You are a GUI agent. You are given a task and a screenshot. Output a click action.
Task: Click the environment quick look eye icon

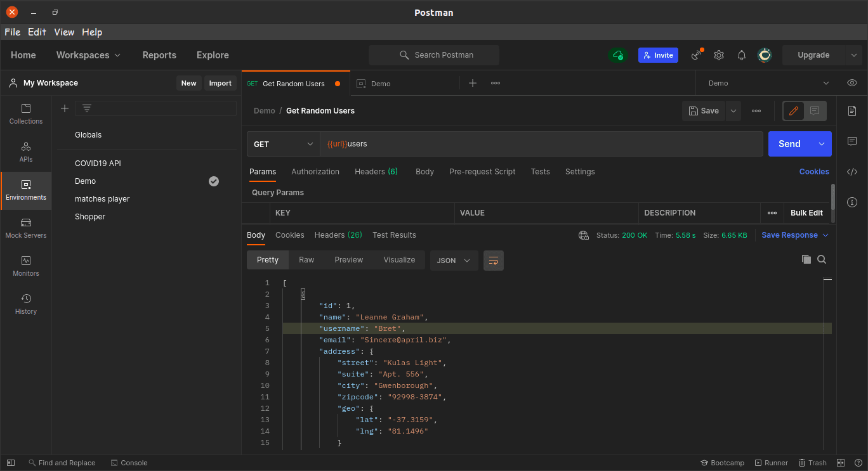coord(852,83)
